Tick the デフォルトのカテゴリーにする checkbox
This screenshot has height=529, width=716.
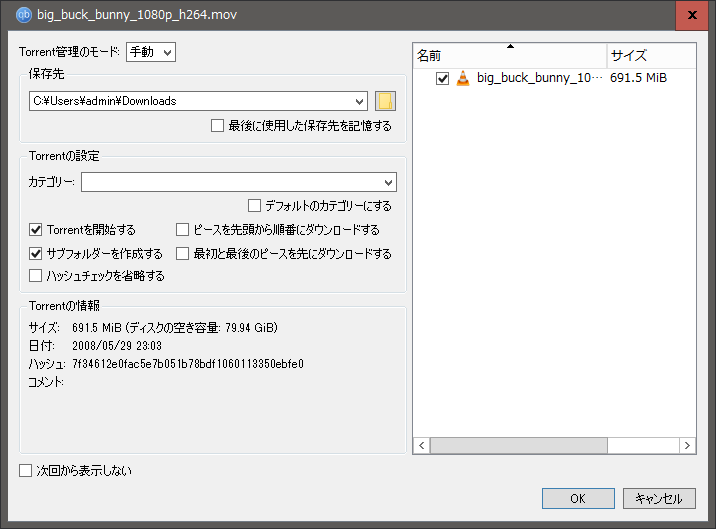point(254,206)
